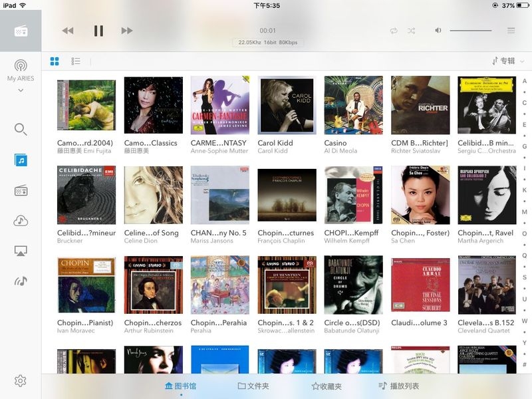Open Camo...rd.2004) album cover
The image size is (532, 399).
[x=86, y=105]
